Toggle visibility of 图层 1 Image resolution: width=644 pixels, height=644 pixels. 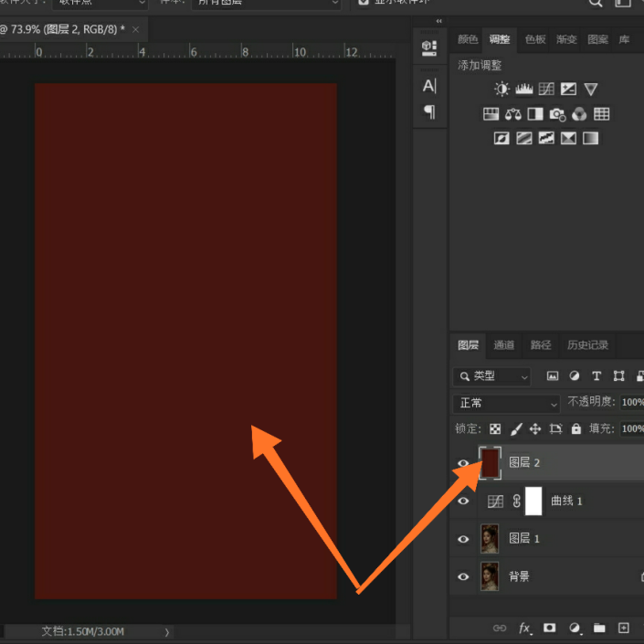(463, 538)
